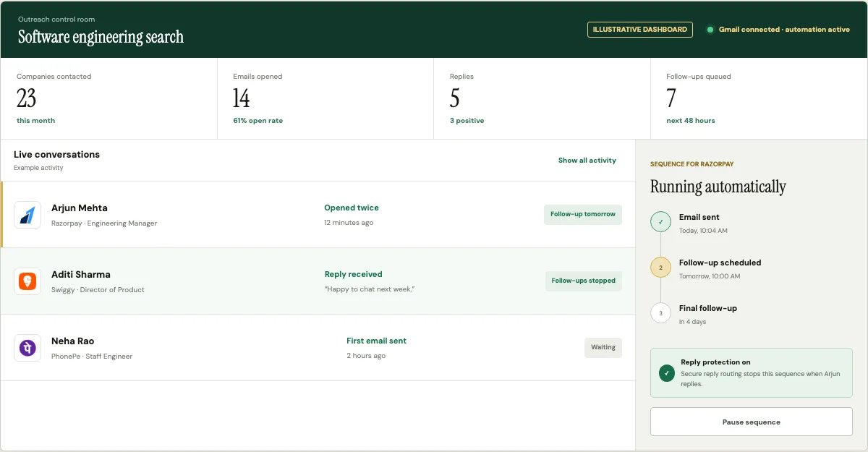868x452 pixels.
Task: Click PhonePe · Staff Engineer subtitle
Action: click(x=92, y=357)
